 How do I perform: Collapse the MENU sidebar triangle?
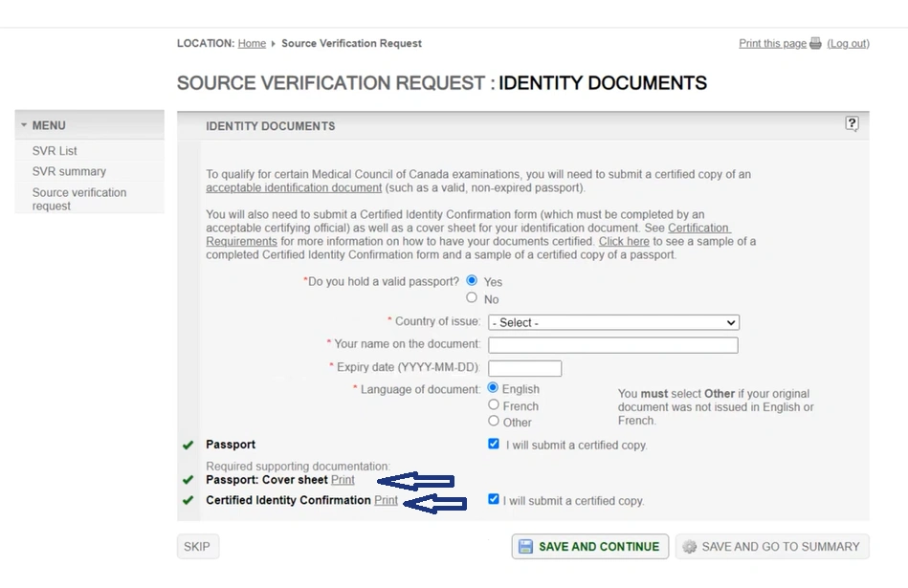click(24, 125)
